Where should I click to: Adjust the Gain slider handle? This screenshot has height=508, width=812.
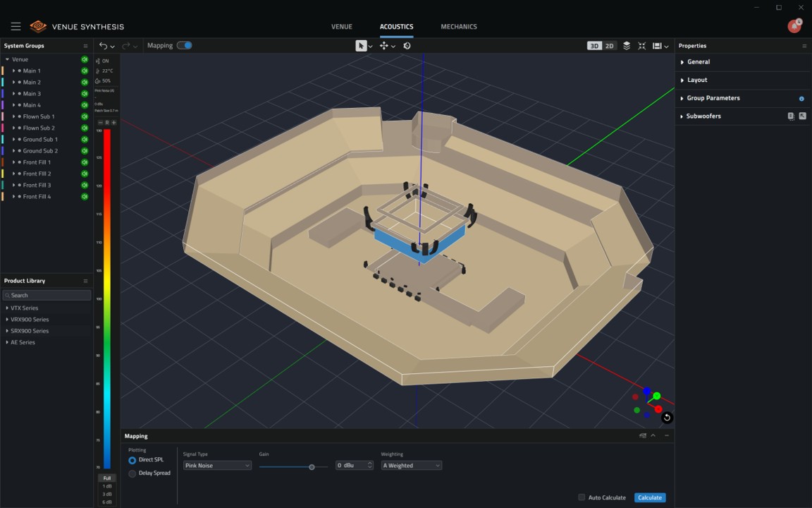(x=312, y=467)
